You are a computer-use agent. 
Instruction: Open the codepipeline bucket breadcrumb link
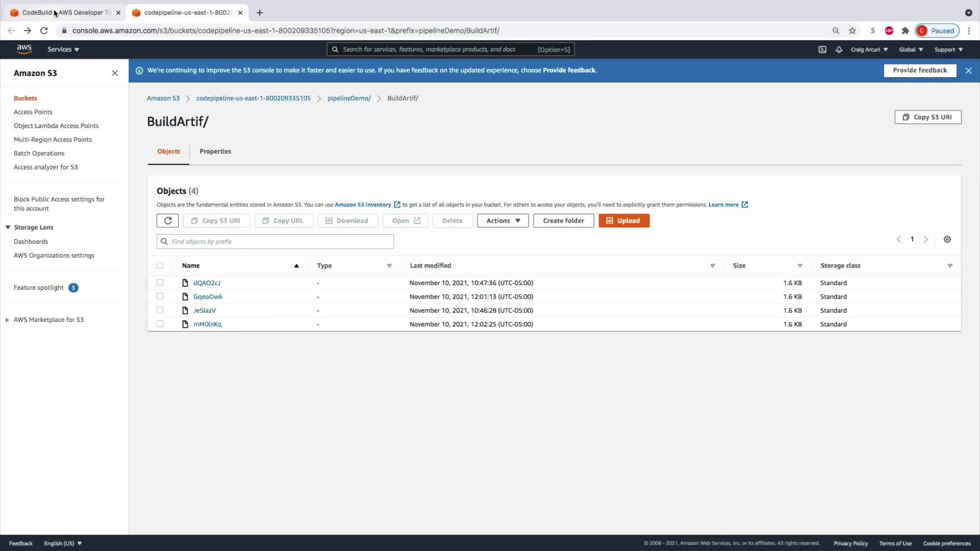[254, 99]
